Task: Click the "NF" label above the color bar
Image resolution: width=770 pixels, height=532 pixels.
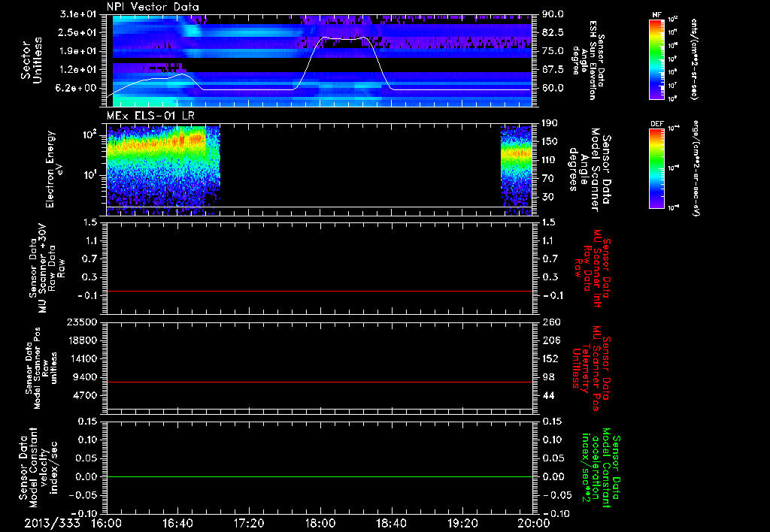Action: [657, 15]
